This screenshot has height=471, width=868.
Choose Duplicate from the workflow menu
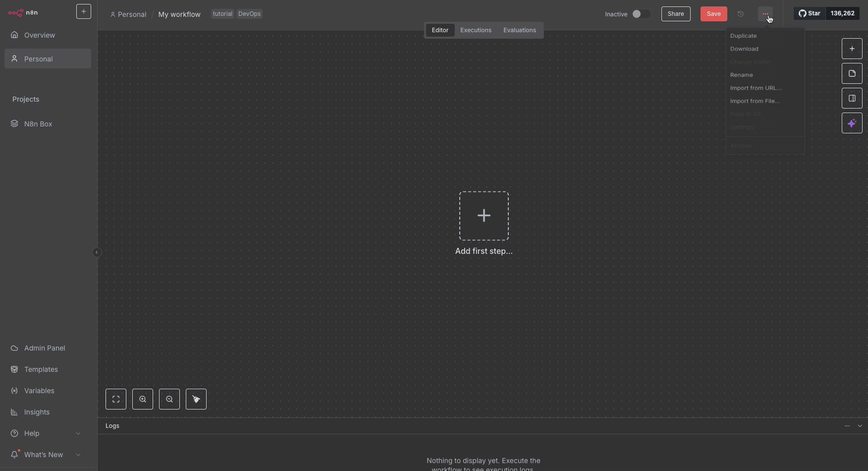(743, 36)
